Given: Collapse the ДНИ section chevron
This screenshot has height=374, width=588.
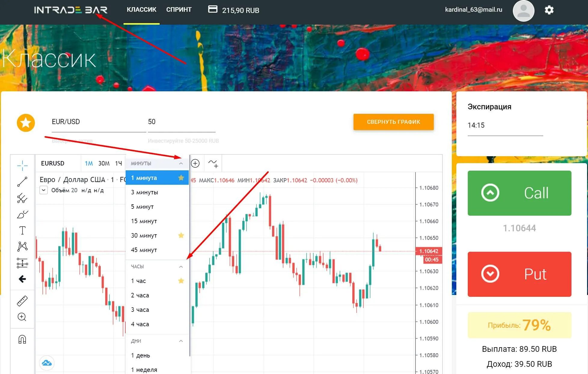Looking at the screenshot, I should (181, 341).
